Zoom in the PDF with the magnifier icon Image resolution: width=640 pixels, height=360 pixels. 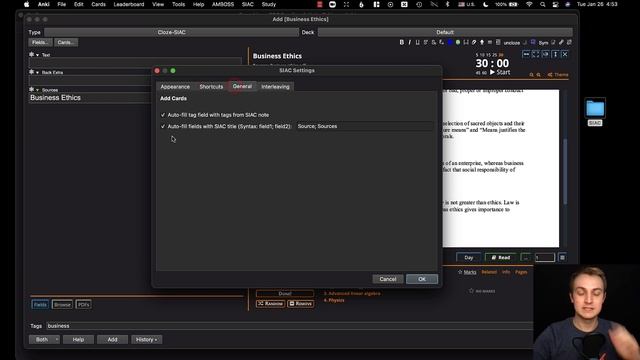click(539, 75)
